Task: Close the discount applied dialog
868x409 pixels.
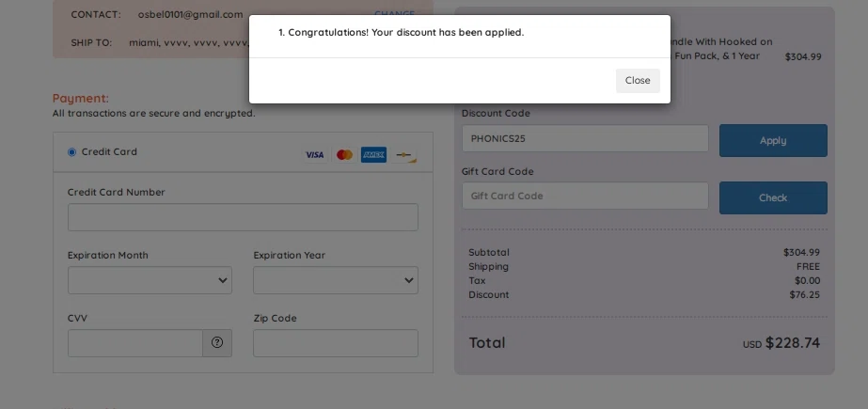Action: click(638, 81)
